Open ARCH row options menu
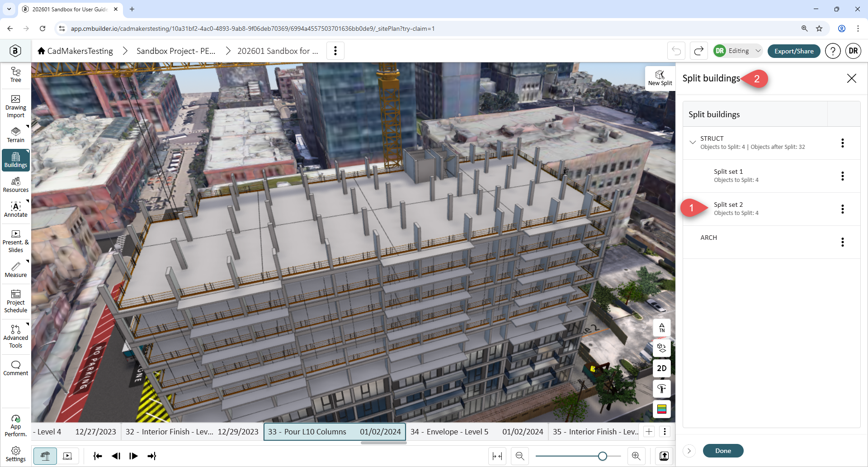 [842, 242]
